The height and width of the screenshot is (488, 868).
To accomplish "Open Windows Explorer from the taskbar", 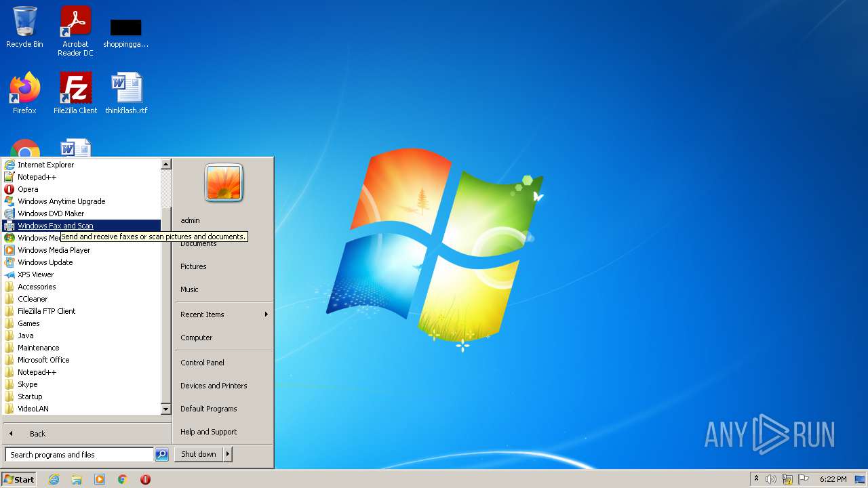I will point(77,479).
